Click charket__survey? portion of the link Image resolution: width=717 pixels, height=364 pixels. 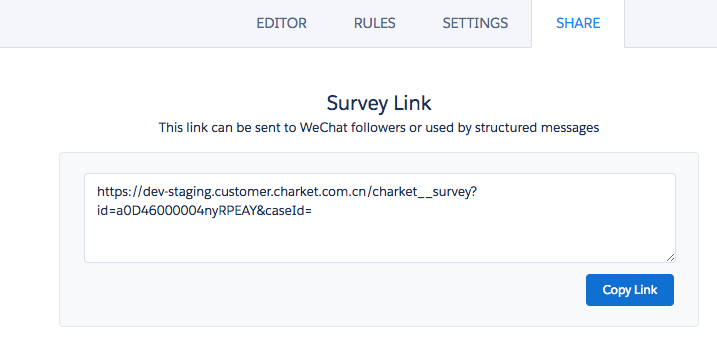(425, 192)
